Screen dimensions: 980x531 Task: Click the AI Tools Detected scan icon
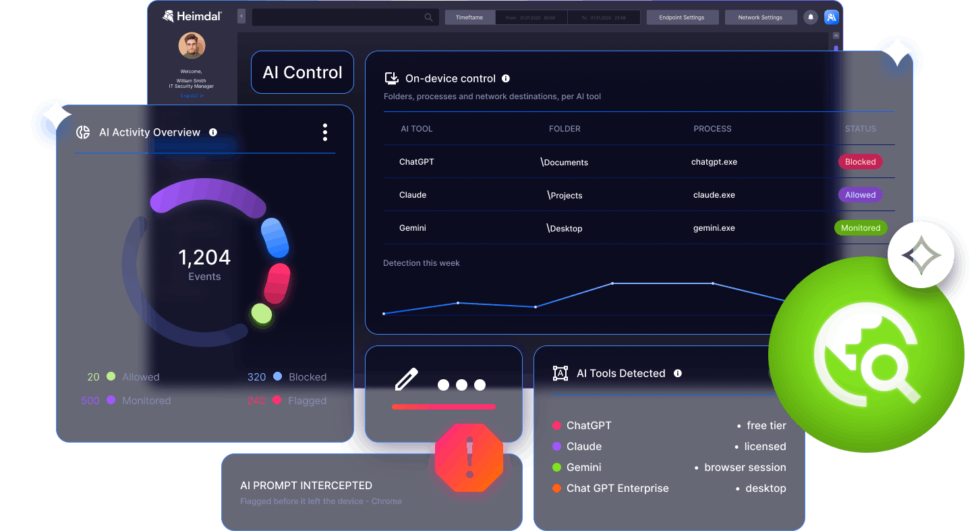(560, 373)
